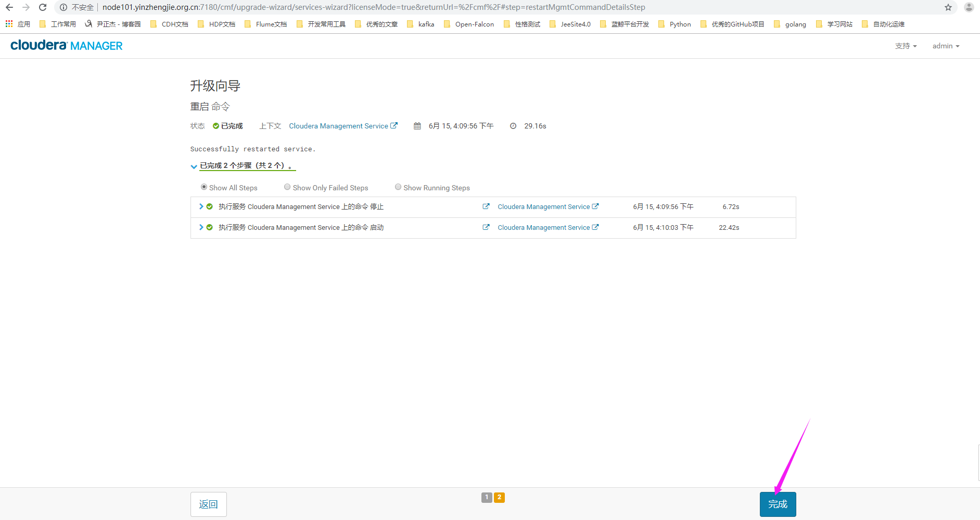Open external link icon in 停止 row
The width and height of the screenshot is (980, 520).
[486, 206]
